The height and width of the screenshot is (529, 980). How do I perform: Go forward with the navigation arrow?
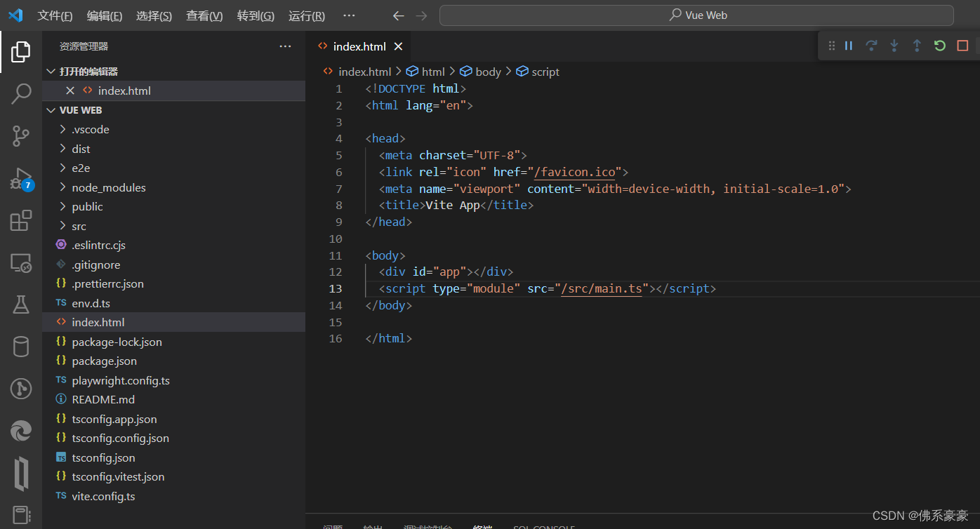421,15
